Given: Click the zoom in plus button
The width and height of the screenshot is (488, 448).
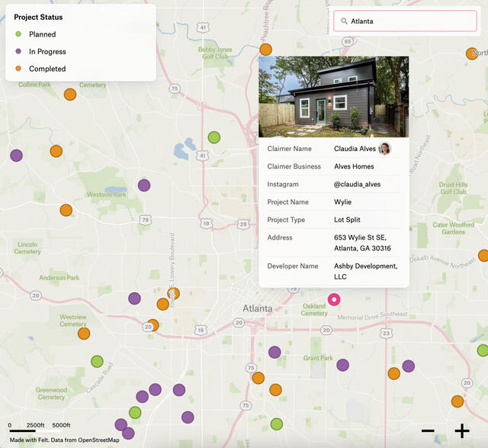Looking at the screenshot, I should coord(462,430).
